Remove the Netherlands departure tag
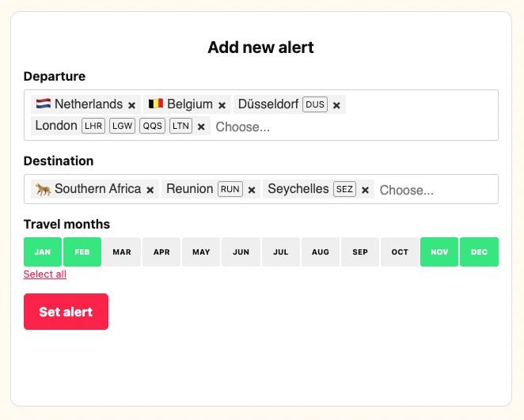 coord(132,105)
